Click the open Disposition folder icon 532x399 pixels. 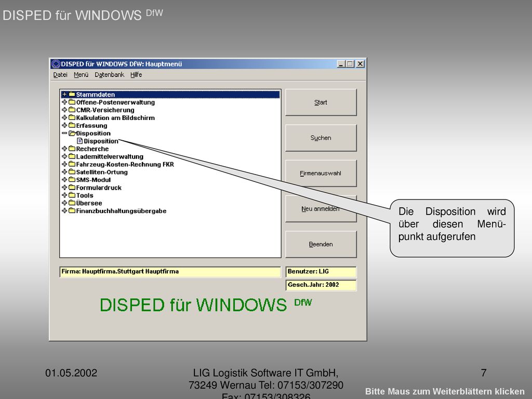coord(72,134)
